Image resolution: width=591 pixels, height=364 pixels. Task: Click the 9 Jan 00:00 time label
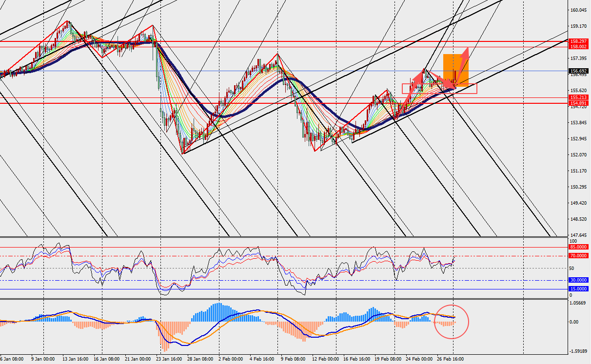click(x=42, y=359)
